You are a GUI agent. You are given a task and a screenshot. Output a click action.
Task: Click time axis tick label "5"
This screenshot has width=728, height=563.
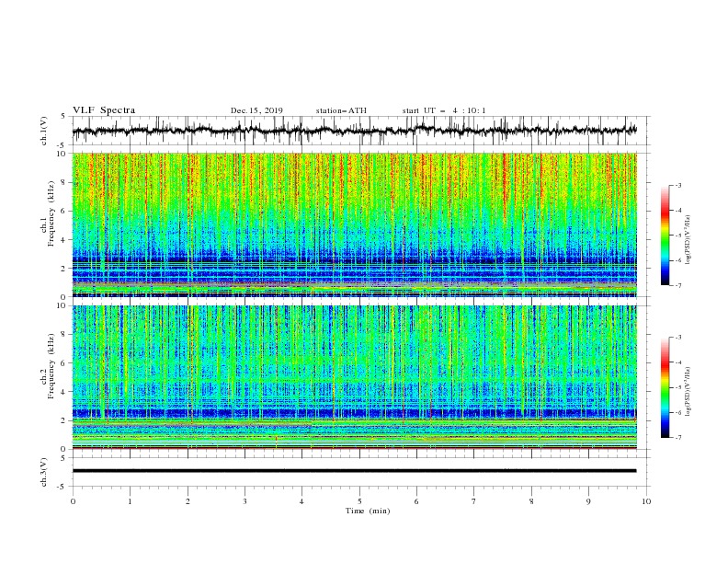coord(359,501)
